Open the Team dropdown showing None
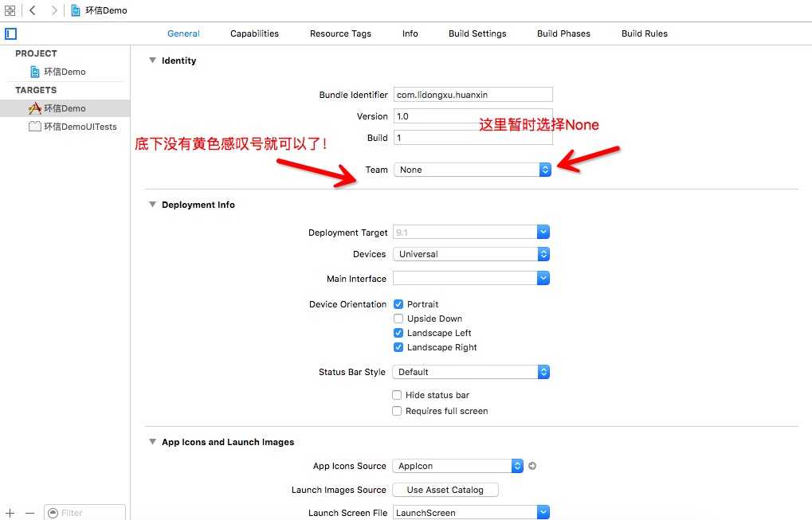Viewport: 812px width, 520px height. 473,170
